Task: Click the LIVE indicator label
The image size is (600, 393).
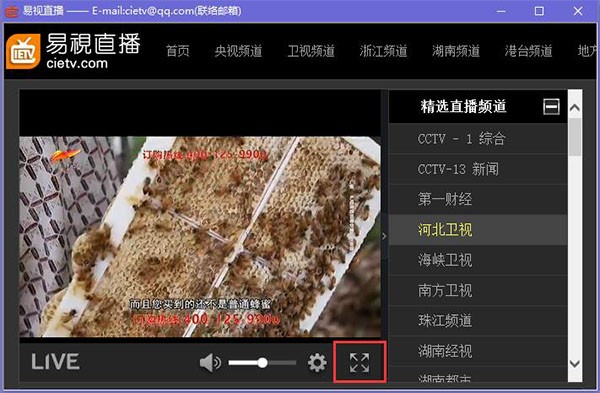Action: (x=55, y=362)
